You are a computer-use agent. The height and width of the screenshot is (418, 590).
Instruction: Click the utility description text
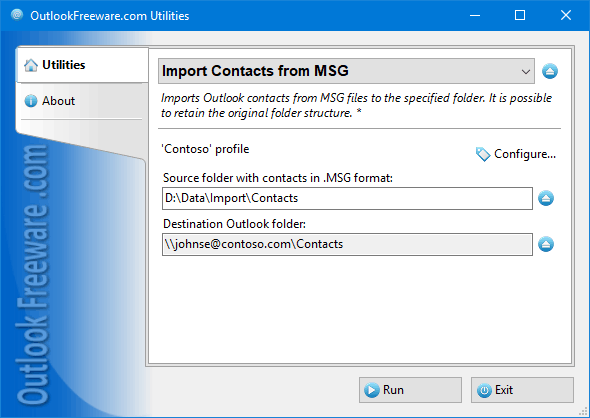coord(356,105)
